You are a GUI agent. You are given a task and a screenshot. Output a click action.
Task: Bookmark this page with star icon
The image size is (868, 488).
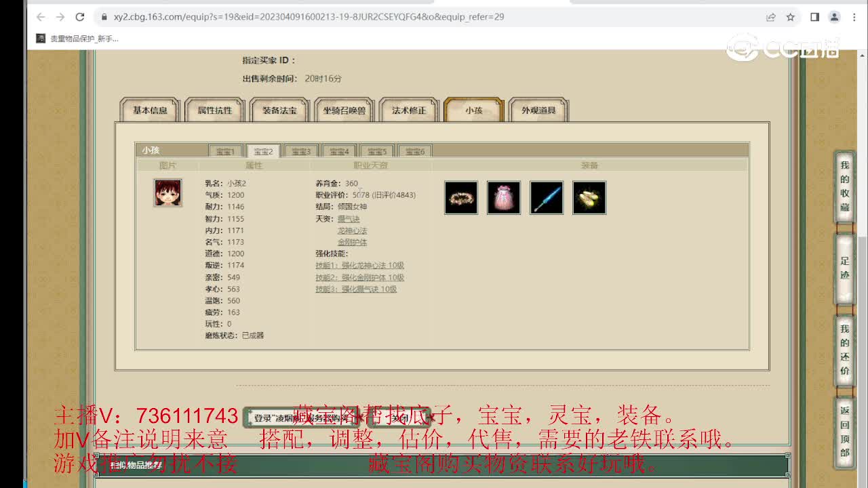(790, 17)
